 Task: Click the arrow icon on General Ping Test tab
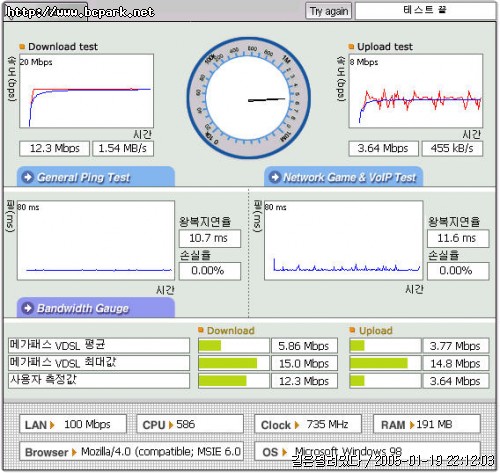28,177
